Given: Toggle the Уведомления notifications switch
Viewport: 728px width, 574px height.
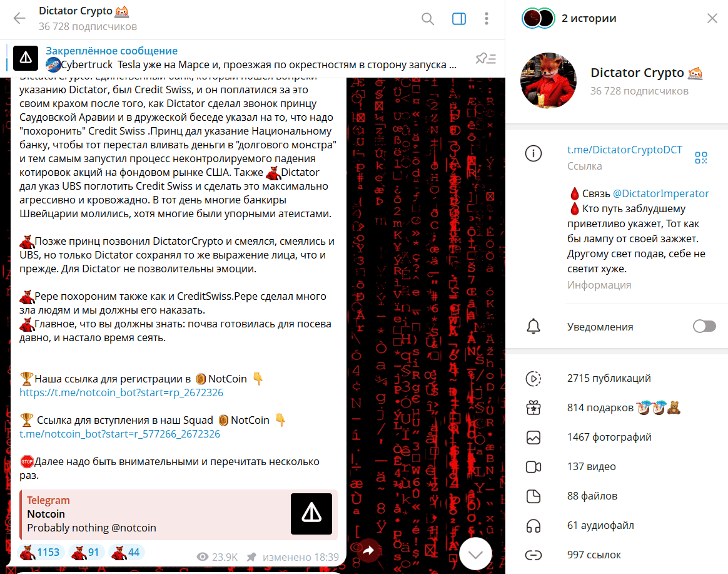Looking at the screenshot, I should (x=704, y=326).
